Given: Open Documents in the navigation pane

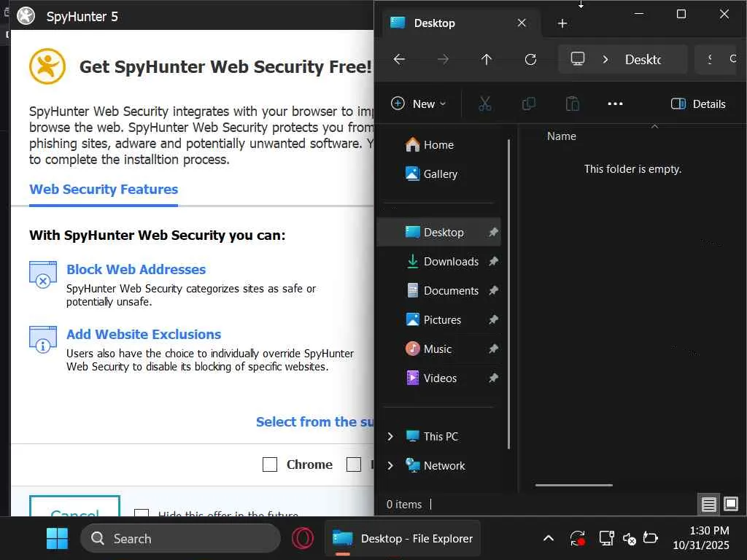Looking at the screenshot, I should pyautogui.click(x=438, y=290).
